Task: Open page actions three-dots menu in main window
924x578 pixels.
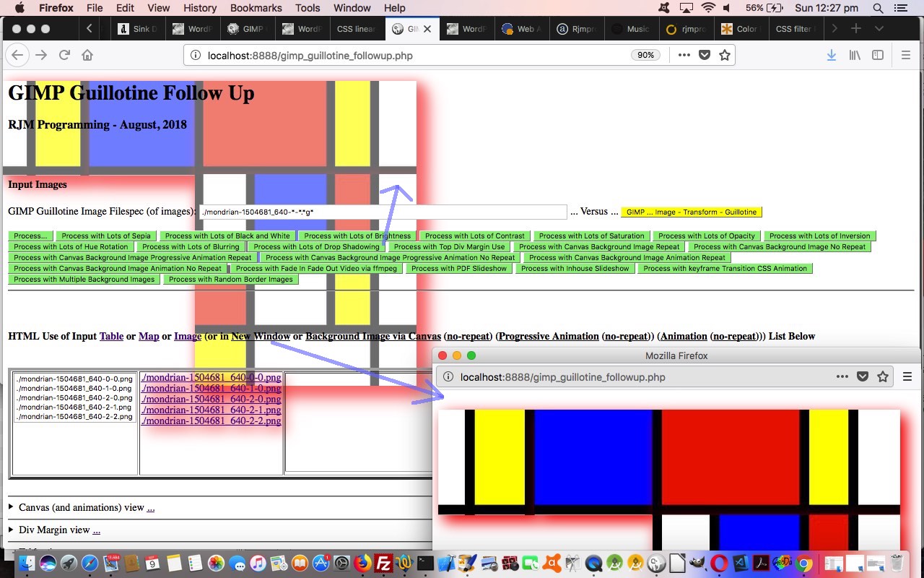Action: (684, 56)
